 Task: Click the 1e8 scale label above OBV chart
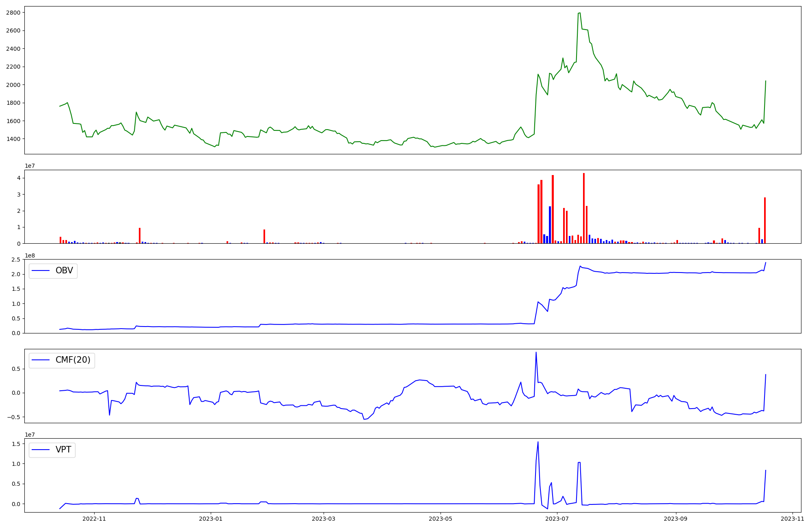pos(30,255)
